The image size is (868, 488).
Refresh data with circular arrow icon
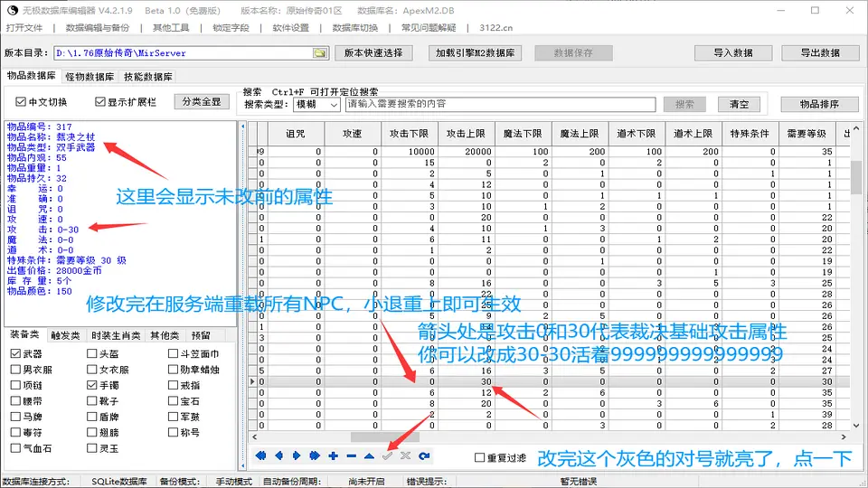(424, 455)
